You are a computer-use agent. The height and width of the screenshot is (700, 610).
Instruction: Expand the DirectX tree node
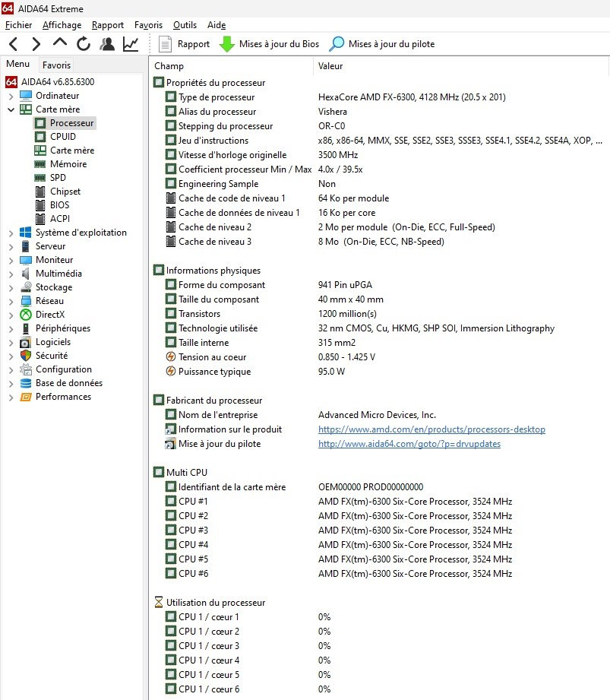11,315
